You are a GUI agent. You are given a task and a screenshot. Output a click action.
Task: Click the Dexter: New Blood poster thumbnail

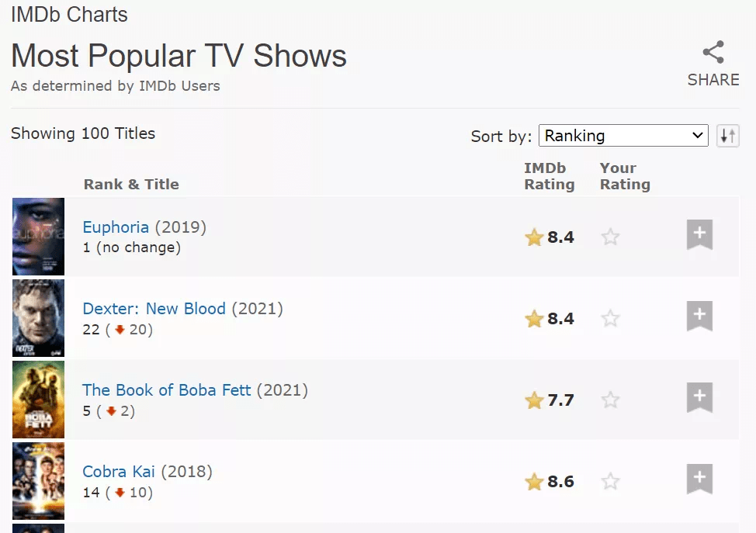pos(38,318)
